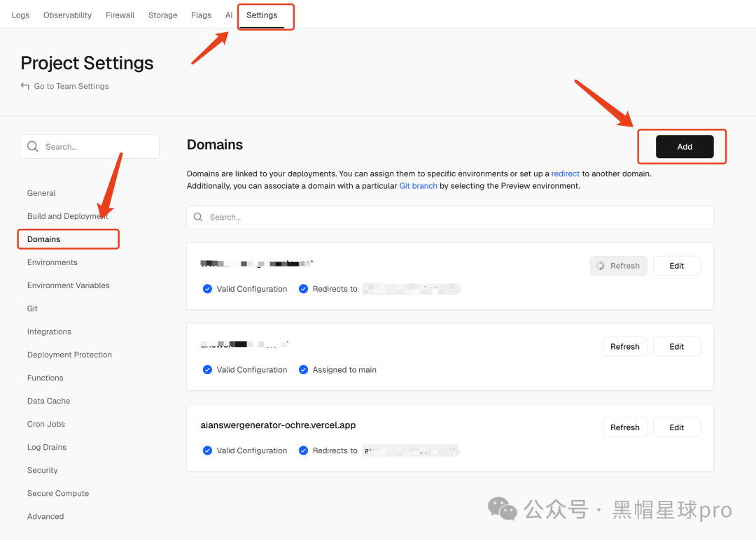Click the back arrow beside Go to Team Settings
Screen dimensions: 756x540
(x=24, y=86)
